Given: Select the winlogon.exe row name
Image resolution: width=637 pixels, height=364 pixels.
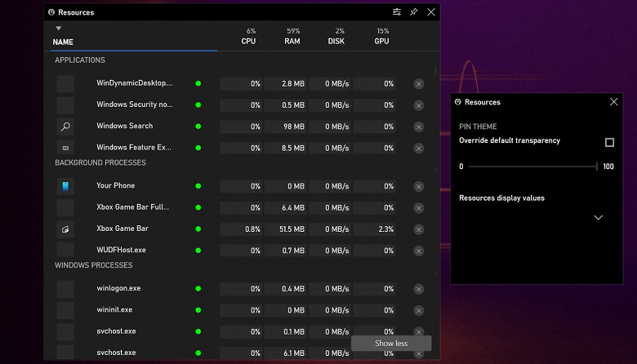Looking at the screenshot, I should (118, 288).
